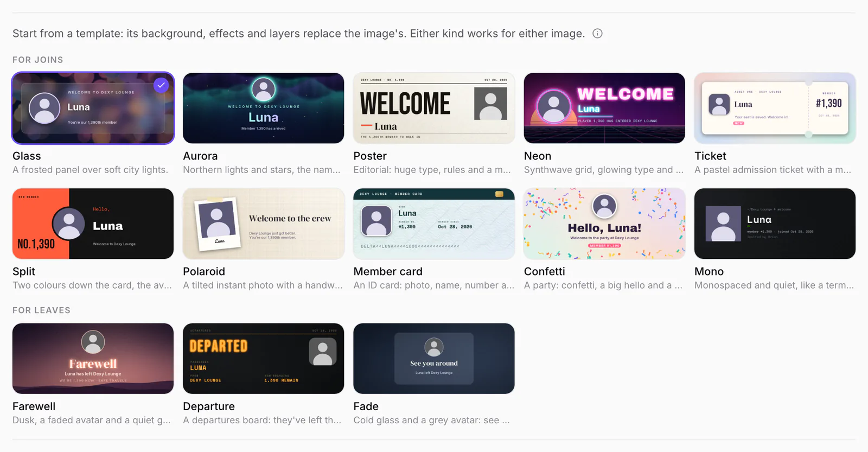Click the description starting "Two colours down the card"
The image size is (868, 452).
(92, 285)
